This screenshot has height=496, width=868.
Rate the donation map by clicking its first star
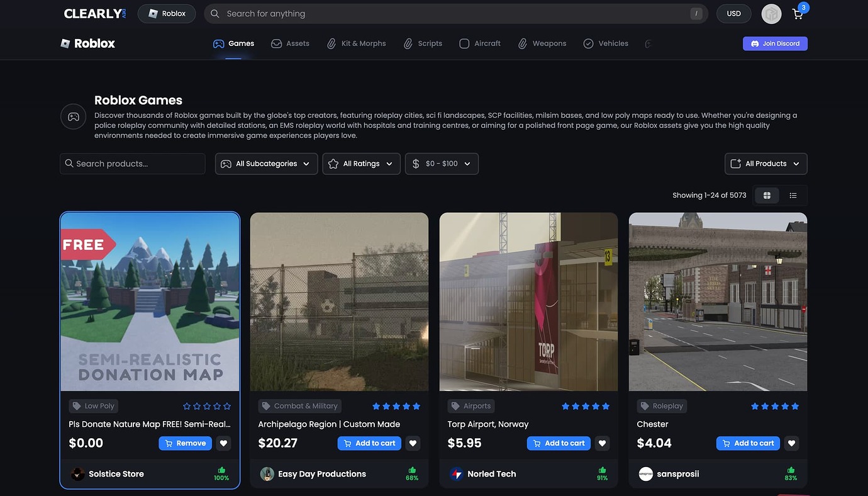coord(187,406)
